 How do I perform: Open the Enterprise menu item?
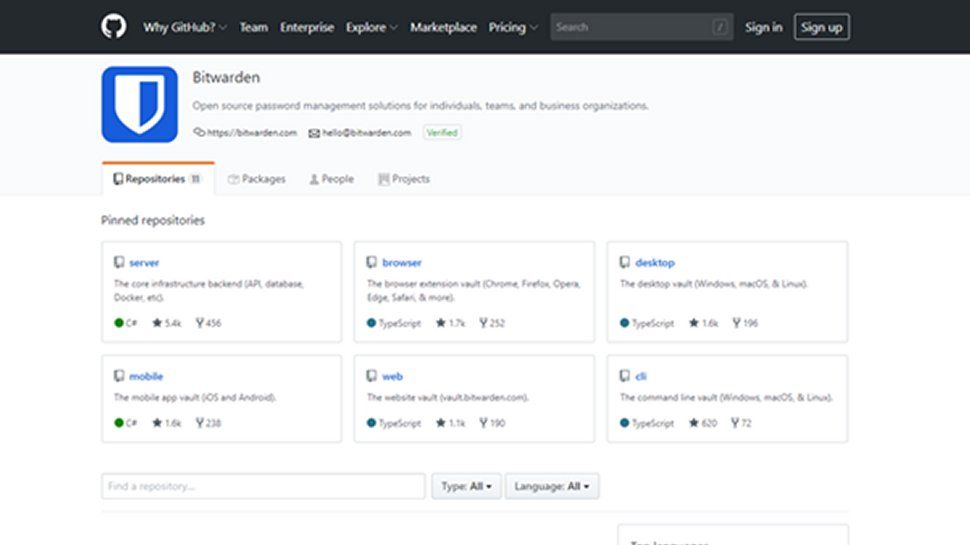(307, 27)
